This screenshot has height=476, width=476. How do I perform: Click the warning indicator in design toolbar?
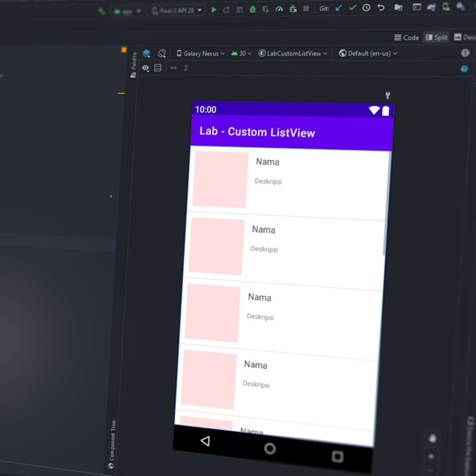tap(465, 53)
